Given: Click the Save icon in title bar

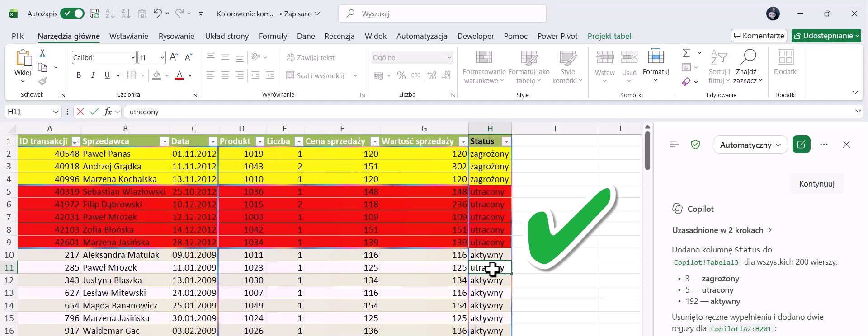Looking at the screenshot, I should point(94,14).
